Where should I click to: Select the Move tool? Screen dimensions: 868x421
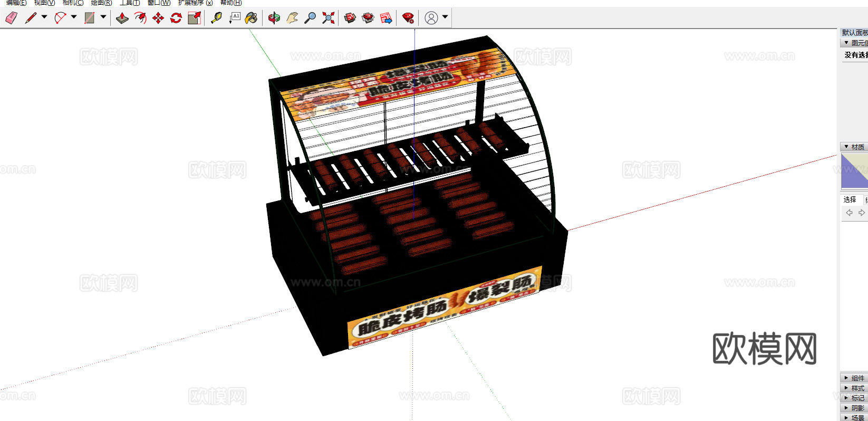click(x=158, y=18)
